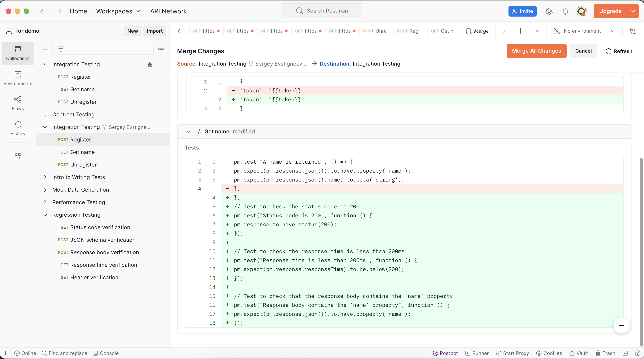The image size is (644, 359).
Task: Refresh the merge diff
Action: pos(619,51)
